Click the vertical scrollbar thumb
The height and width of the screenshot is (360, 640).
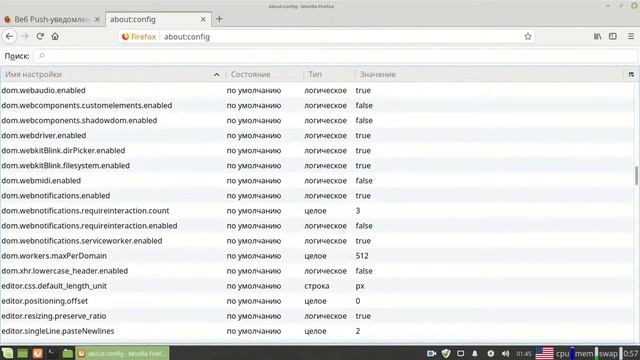coord(636,176)
